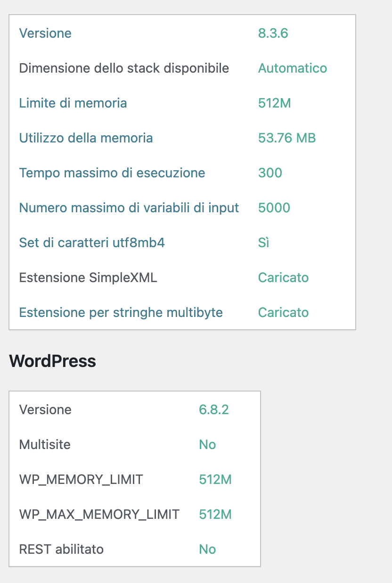Click the PHP Versione label link
392x583 pixels.
tap(45, 33)
